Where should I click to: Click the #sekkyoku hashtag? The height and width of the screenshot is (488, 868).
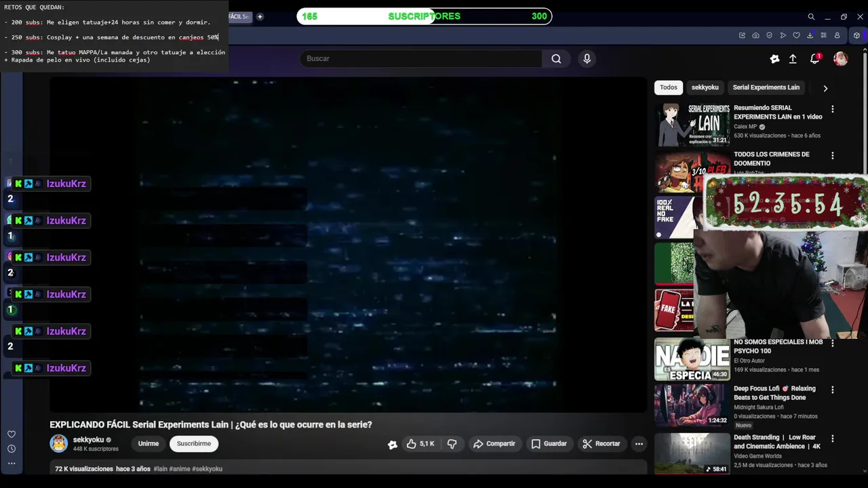click(207, 469)
